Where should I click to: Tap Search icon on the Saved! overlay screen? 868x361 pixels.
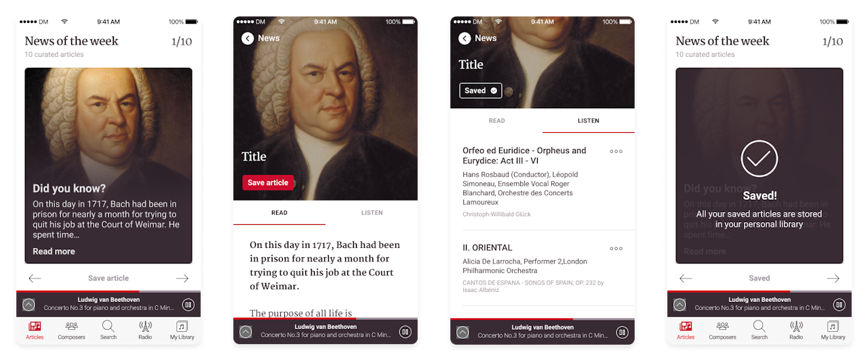[759, 331]
